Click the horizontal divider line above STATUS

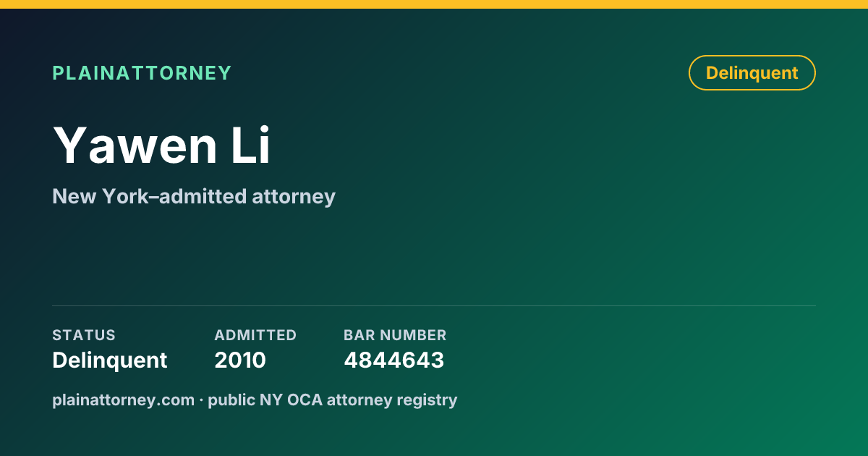[x=434, y=305]
